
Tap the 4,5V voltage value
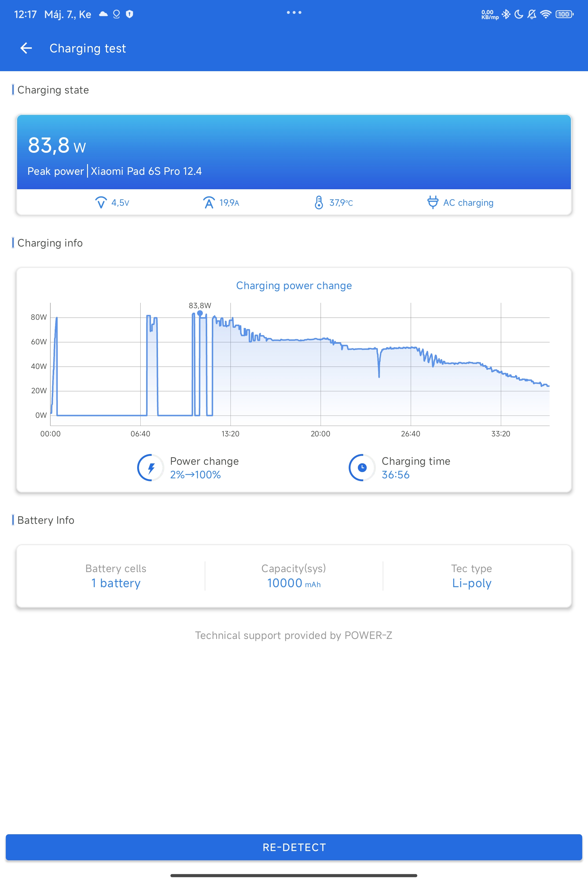point(120,203)
